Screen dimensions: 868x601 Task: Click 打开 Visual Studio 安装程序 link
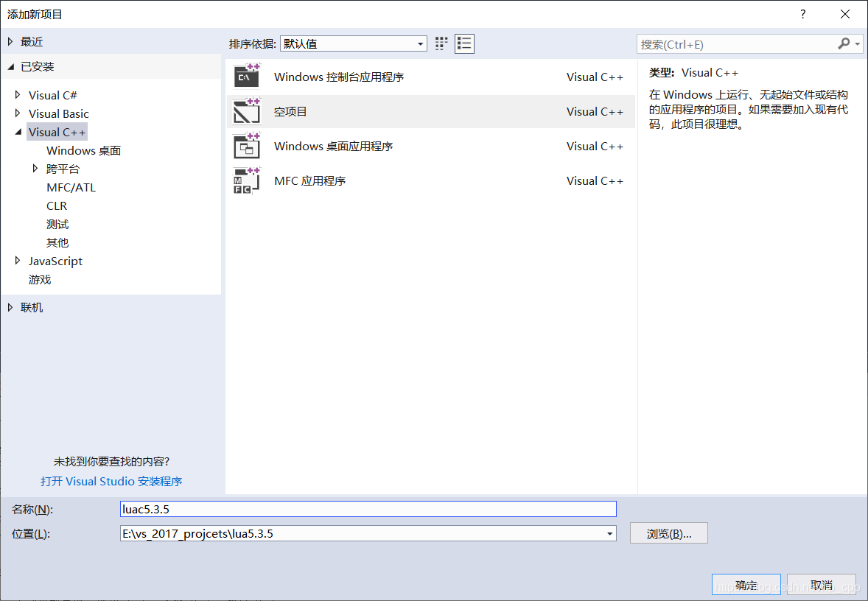point(111,482)
